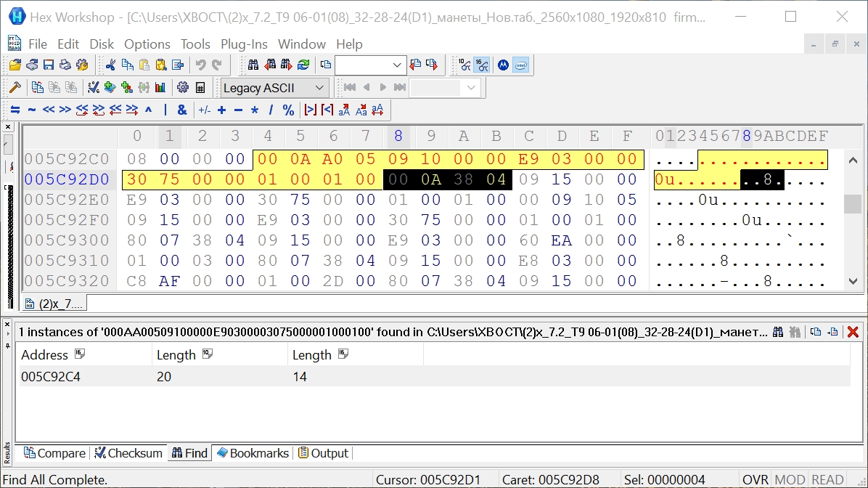The width and height of the screenshot is (868, 488).
Task: Click the percent modulo operation icon
Action: pos(288,110)
